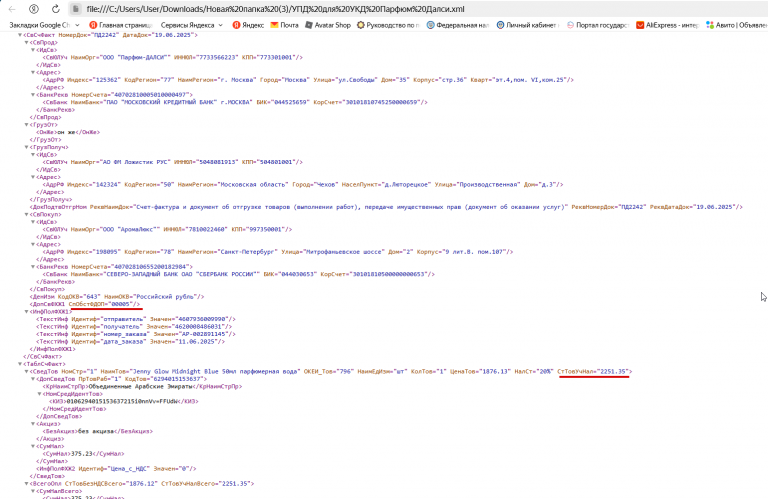Click СтТовУчНал value 2251.35 in СведТов row
Image resolution: width=768 pixels, height=499 pixels.
pos(612,372)
